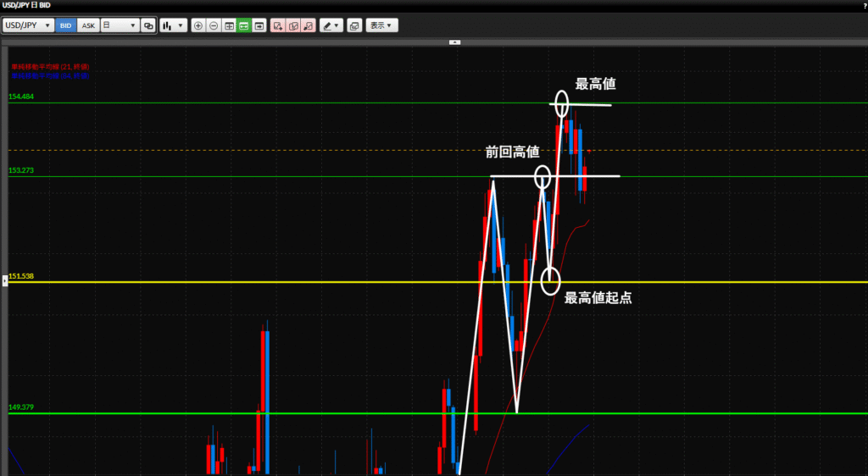
Task: Click the scroll-to-latest arrow icon
Action: (x=259, y=25)
